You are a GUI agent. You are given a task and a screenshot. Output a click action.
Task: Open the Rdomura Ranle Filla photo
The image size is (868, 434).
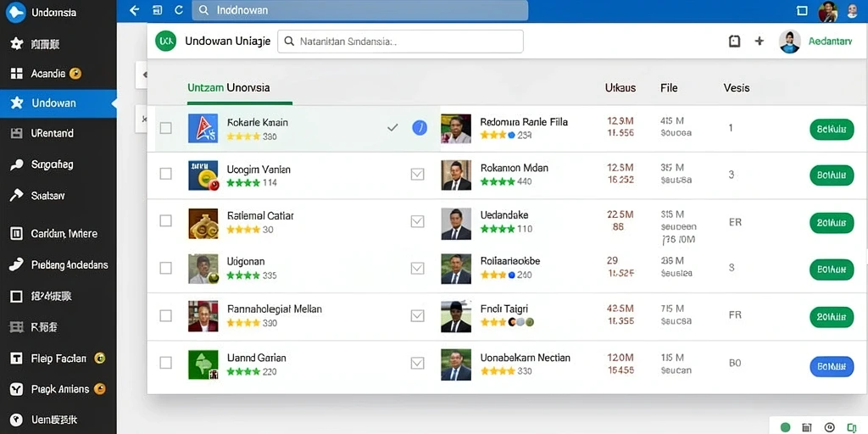tap(456, 129)
